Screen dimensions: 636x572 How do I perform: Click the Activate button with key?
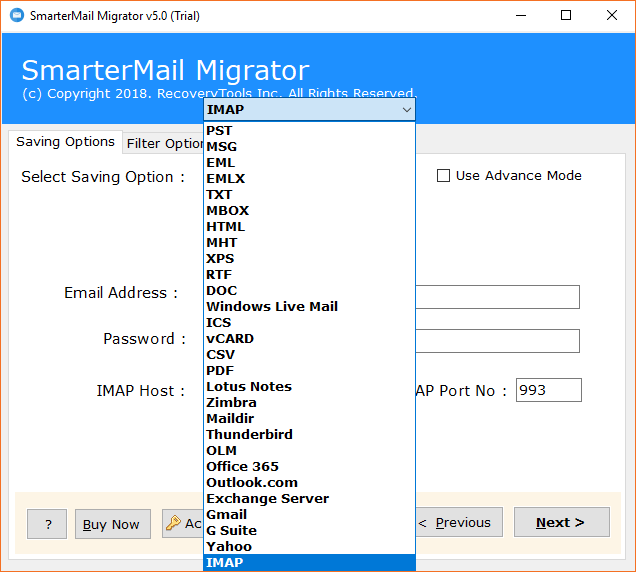click(183, 523)
